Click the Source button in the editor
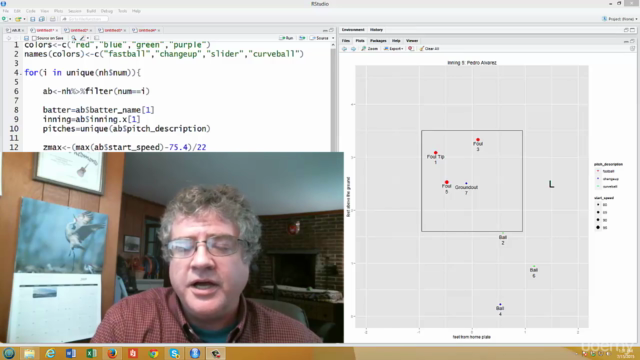This screenshot has height=360, width=640. pos(320,38)
